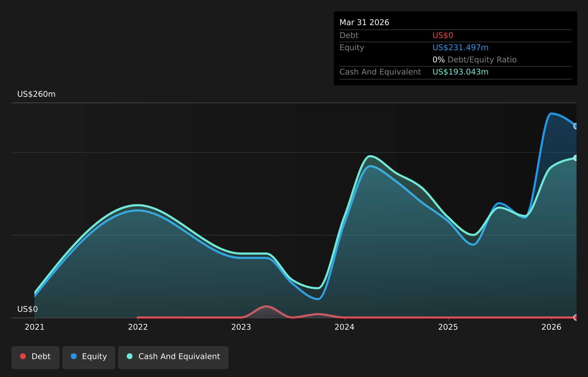Click the 0% Debt/Equity Ratio text

click(474, 60)
